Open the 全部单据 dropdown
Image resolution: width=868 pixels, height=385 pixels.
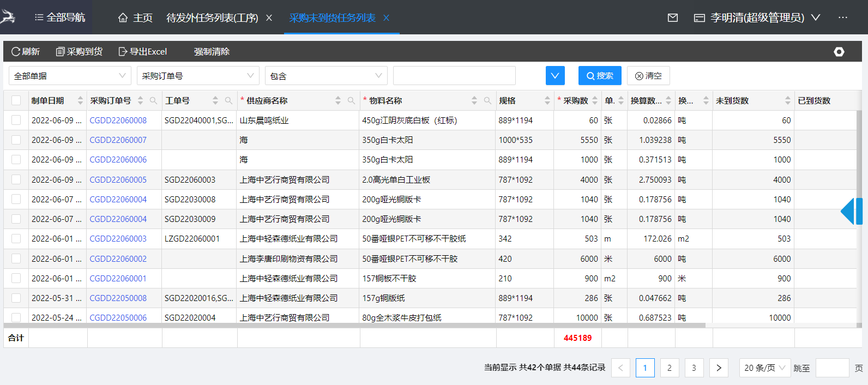pos(70,76)
